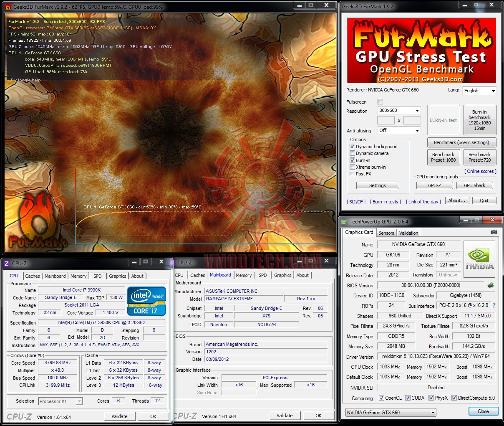Click the Bus Interface question mark icon
504x426 pixels.
pos(494,305)
